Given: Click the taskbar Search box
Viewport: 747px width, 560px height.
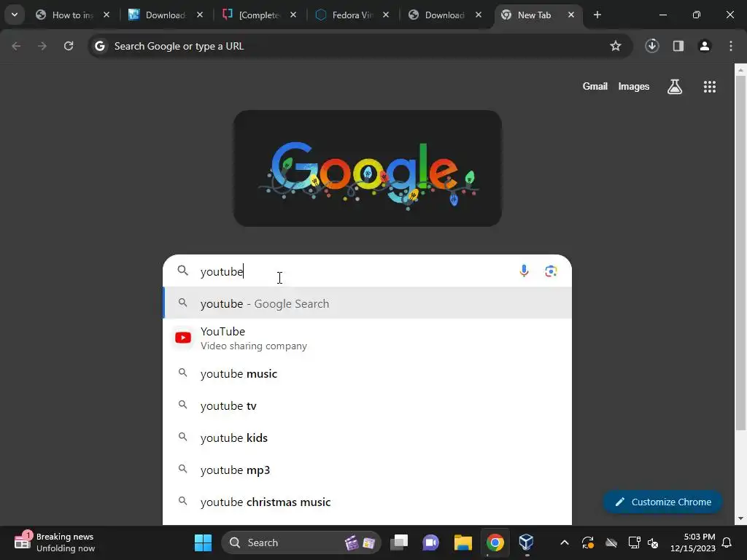Looking at the screenshot, I should (x=301, y=542).
